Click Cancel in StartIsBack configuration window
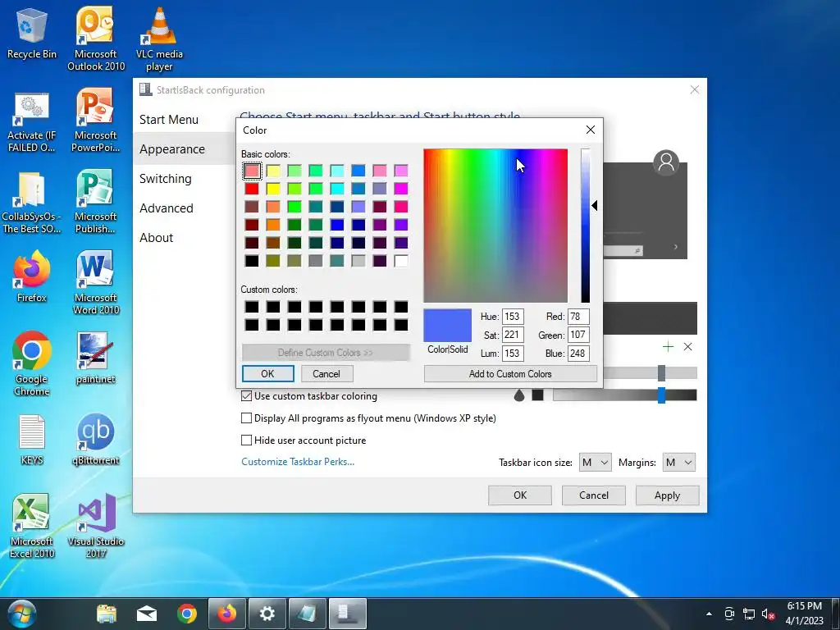Viewport: 840px width, 630px height. tap(594, 495)
